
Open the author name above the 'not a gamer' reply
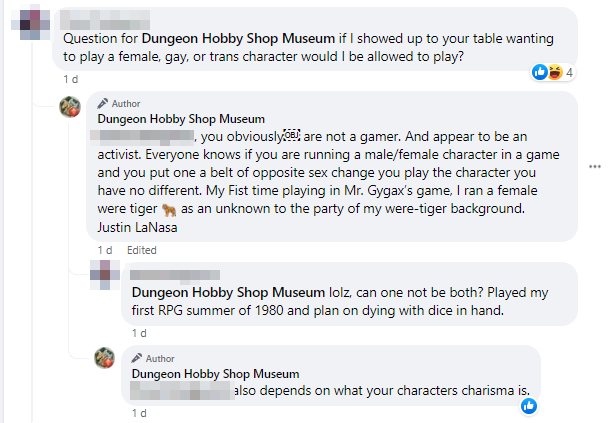click(166, 118)
